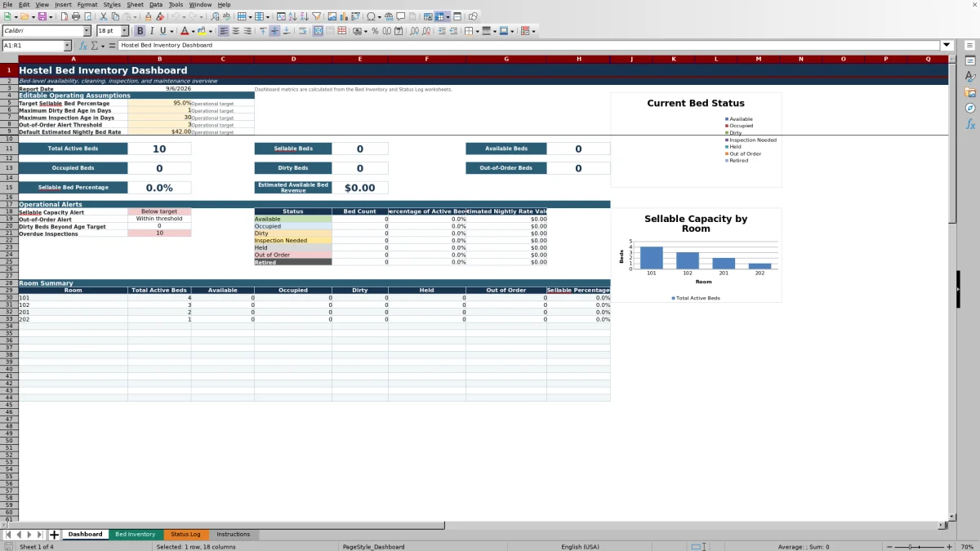Click the Name Box cell reference field
The width and height of the screenshot is (980, 551).
(32, 46)
